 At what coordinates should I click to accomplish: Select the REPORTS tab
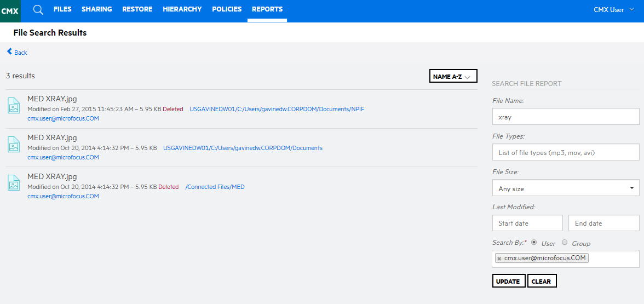click(x=267, y=9)
